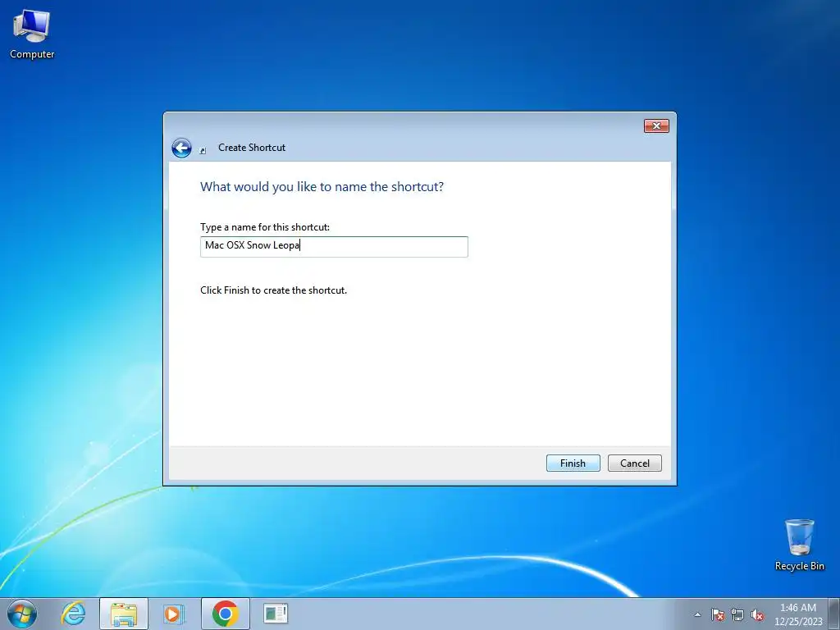
Task: Select the Recycle Bin desktop icon
Action: point(799,545)
